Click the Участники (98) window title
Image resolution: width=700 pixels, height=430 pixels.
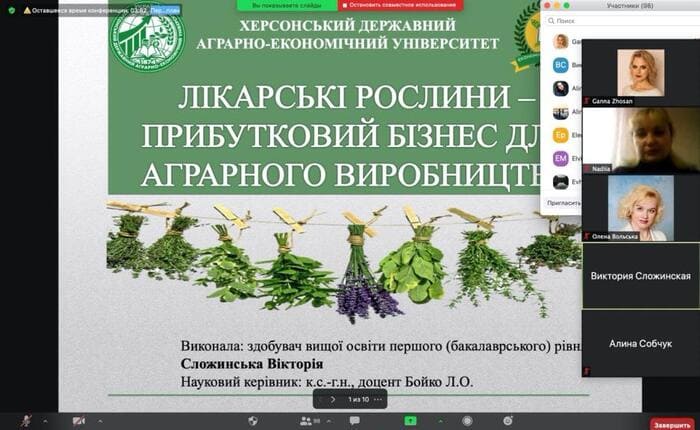click(630, 6)
